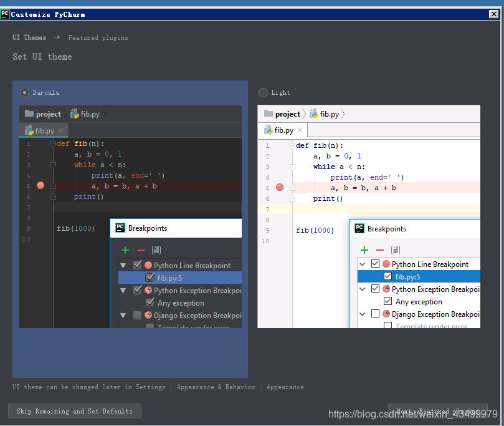Image resolution: width=504 pixels, height=426 pixels.
Task: Click the Set UI theme heading
Action: [x=42, y=57]
